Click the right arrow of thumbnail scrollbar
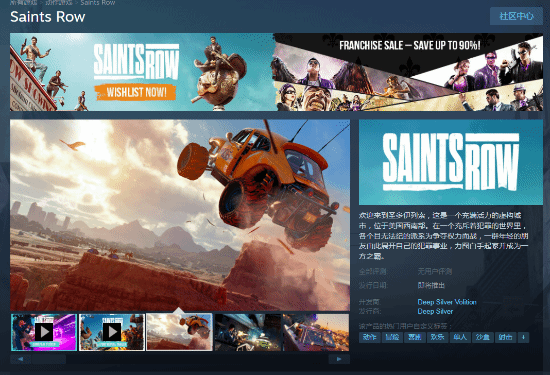The image size is (550, 375). pos(339,359)
